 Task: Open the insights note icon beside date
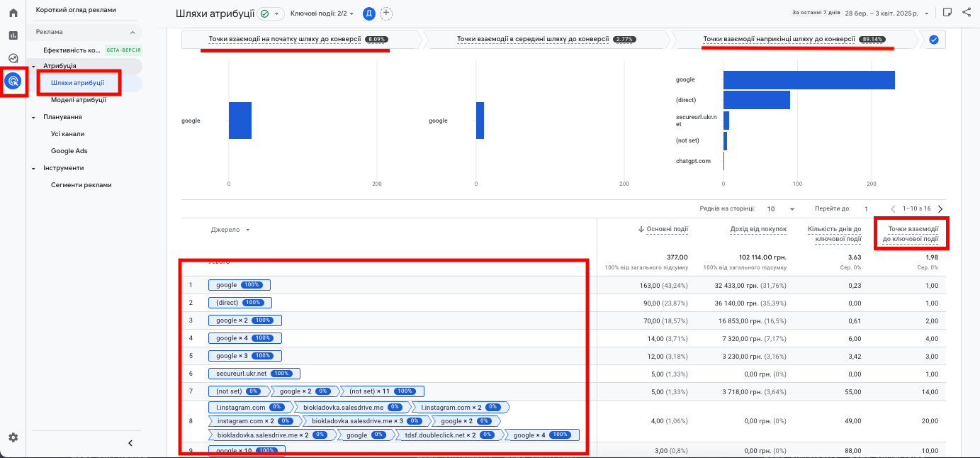[947, 13]
